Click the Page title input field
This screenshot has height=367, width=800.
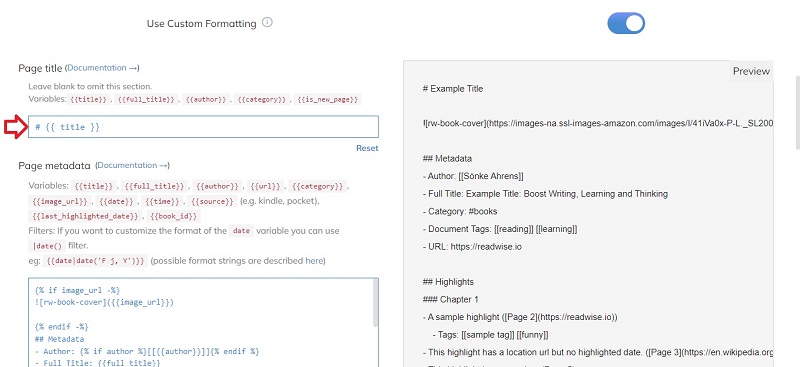(204, 127)
